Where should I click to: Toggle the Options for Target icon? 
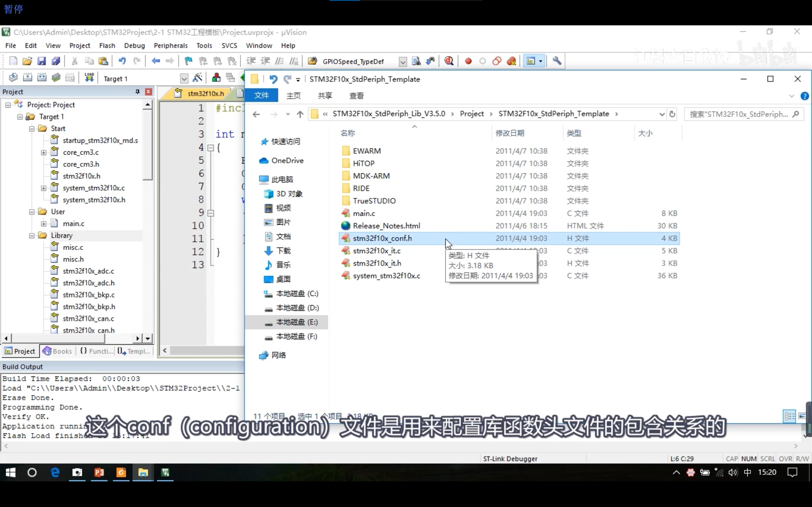[x=198, y=78]
